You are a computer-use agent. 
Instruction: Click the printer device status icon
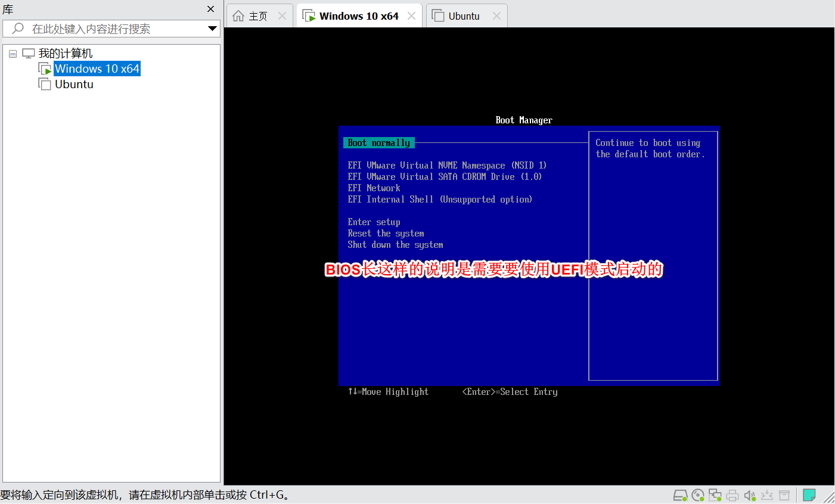click(732, 495)
